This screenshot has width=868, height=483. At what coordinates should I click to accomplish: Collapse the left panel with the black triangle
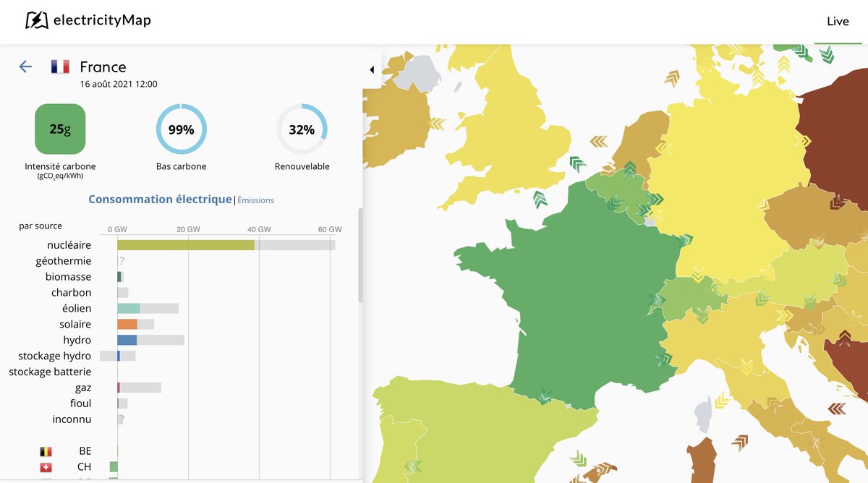click(372, 70)
